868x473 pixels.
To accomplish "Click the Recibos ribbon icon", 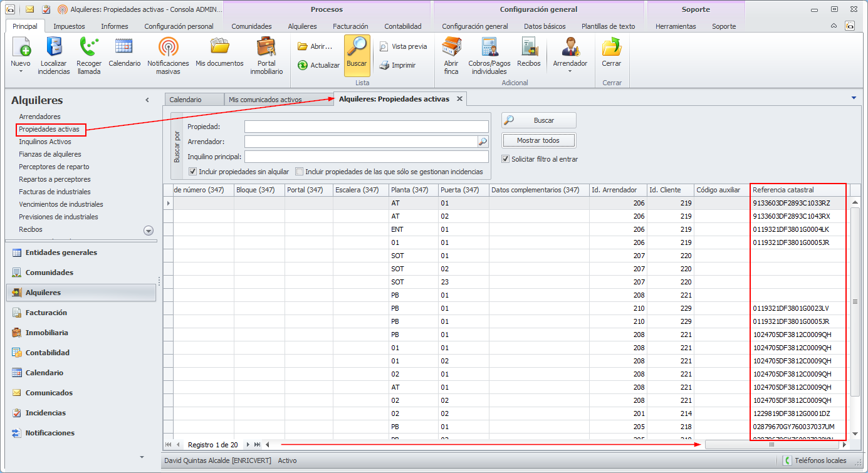I will [528, 48].
